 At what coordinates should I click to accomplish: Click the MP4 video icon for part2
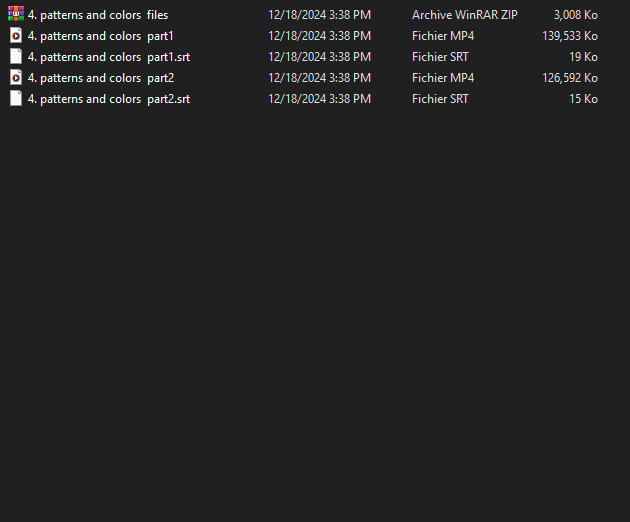(16, 78)
